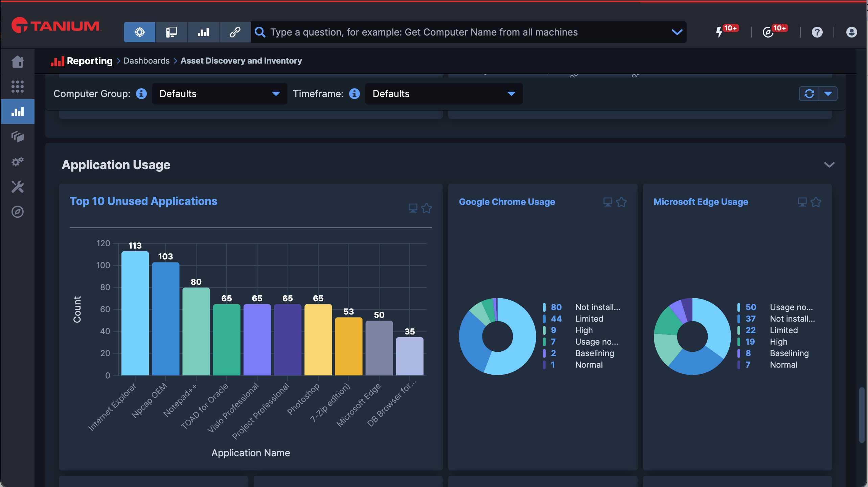Click the Internet Explorer bar in the chart
Image resolution: width=868 pixels, height=487 pixels.
tap(135, 313)
